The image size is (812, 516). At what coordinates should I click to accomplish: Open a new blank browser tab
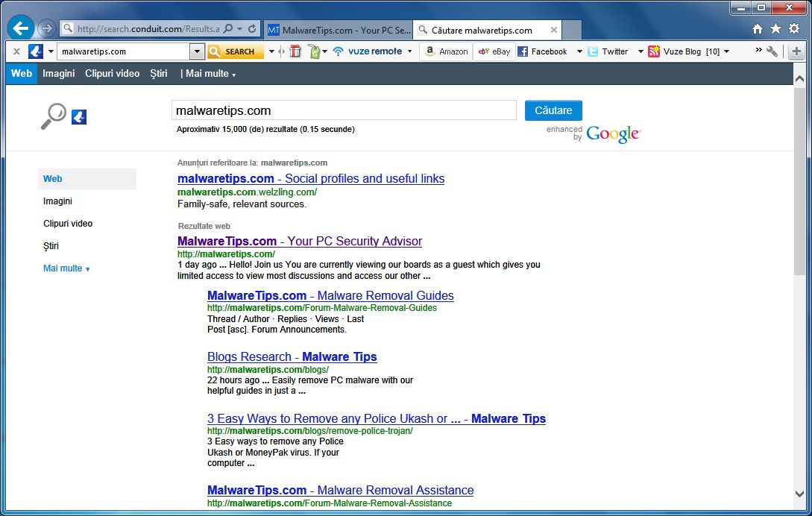pyautogui.click(x=572, y=30)
